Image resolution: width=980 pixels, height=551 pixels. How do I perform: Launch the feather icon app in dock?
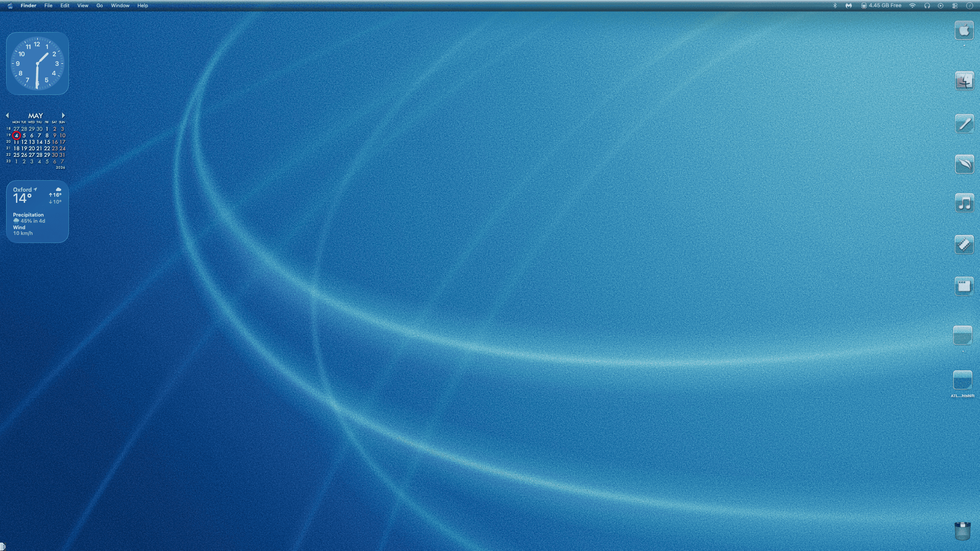[x=964, y=164]
